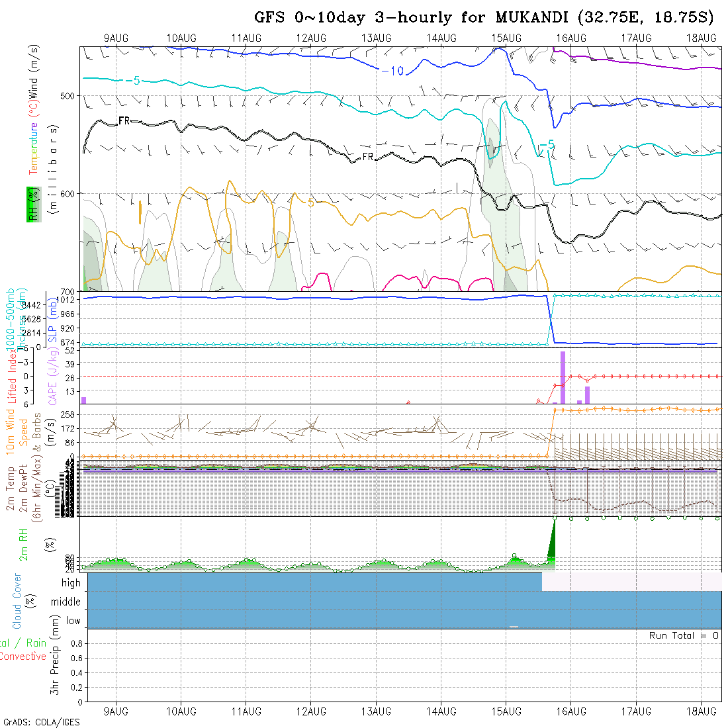This screenshot has height=728, width=728.
Task: Click the 'middle' cloud cover row label
Action: (x=66, y=602)
